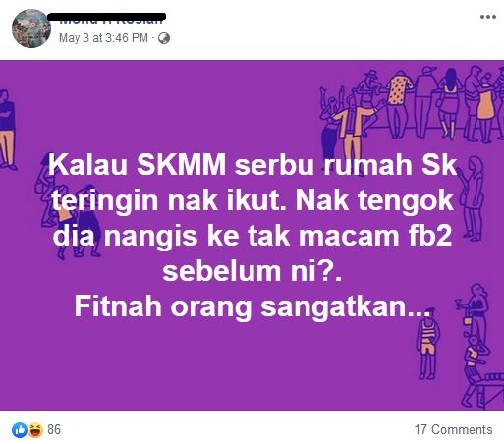
Task: Click the 'teringin nak ikut. Nak tengok' line
Action: [252, 200]
